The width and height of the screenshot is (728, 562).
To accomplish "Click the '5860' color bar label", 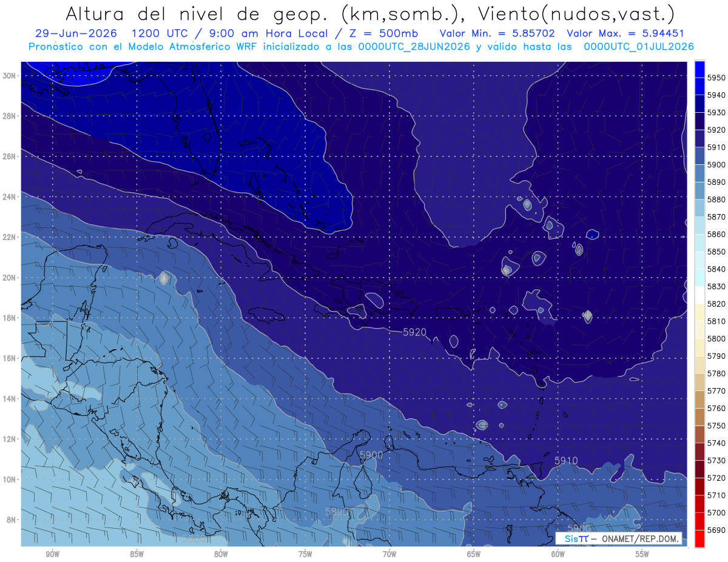I will point(716,234).
